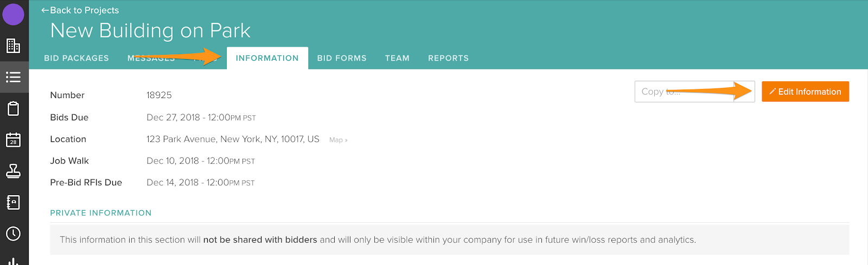Open the "Copy to..." dropdown

coord(694,92)
